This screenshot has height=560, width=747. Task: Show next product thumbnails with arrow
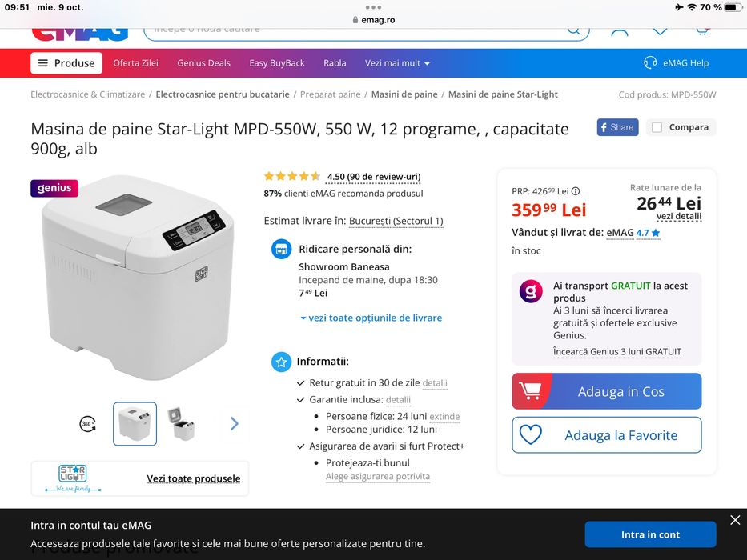click(x=234, y=423)
